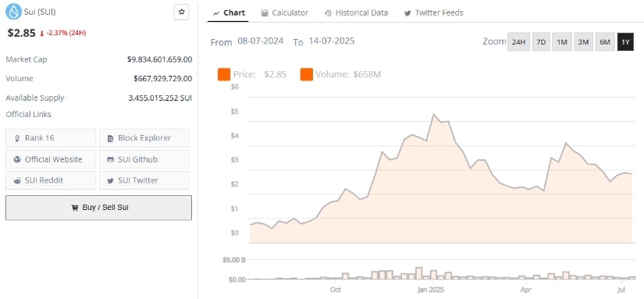The width and height of the screenshot is (644, 299).
Task: Open the Calculator tab
Action: 285,12
